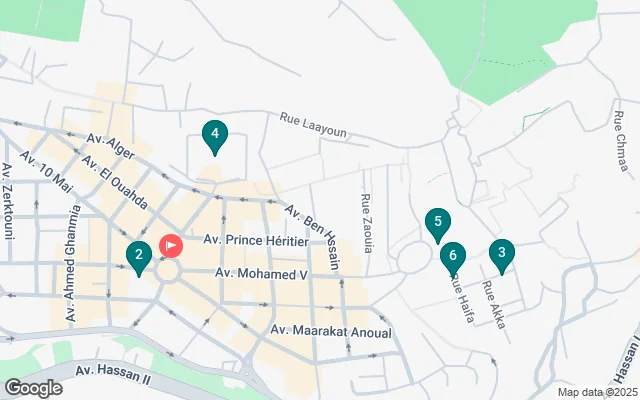Click the roundabout next to pin 5
This screenshot has height=400, width=640.
coord(414,257)
